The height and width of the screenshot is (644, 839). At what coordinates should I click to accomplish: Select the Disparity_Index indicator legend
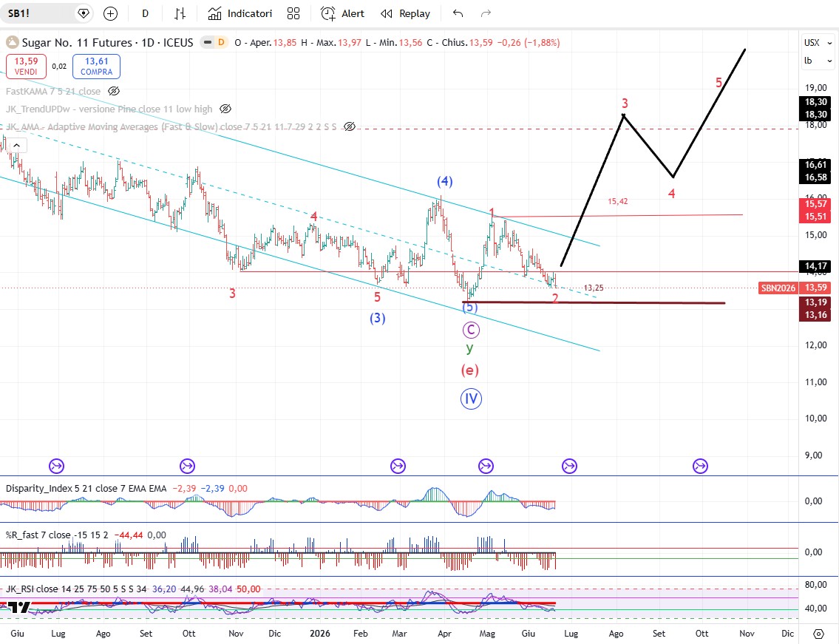point(86,488)
